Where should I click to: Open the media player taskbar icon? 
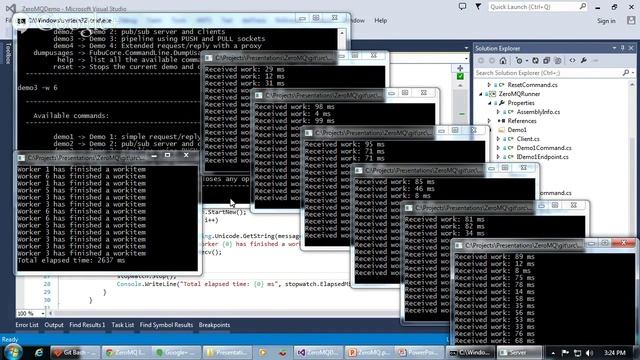point(263,352)
